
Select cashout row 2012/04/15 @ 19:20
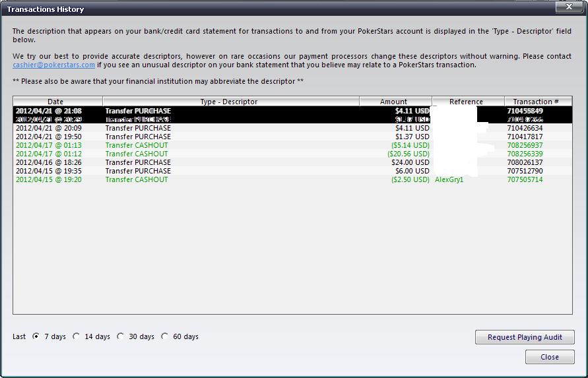(292, 179)
